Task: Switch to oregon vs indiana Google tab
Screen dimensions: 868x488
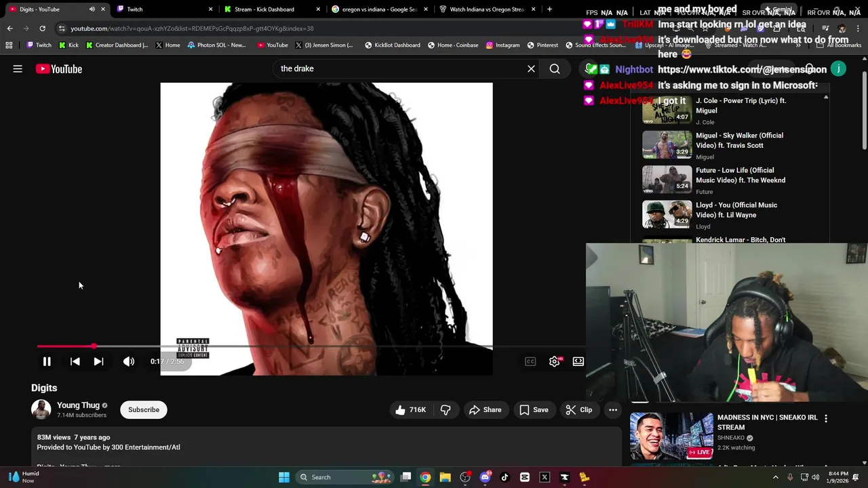Action: coord(380,9)
